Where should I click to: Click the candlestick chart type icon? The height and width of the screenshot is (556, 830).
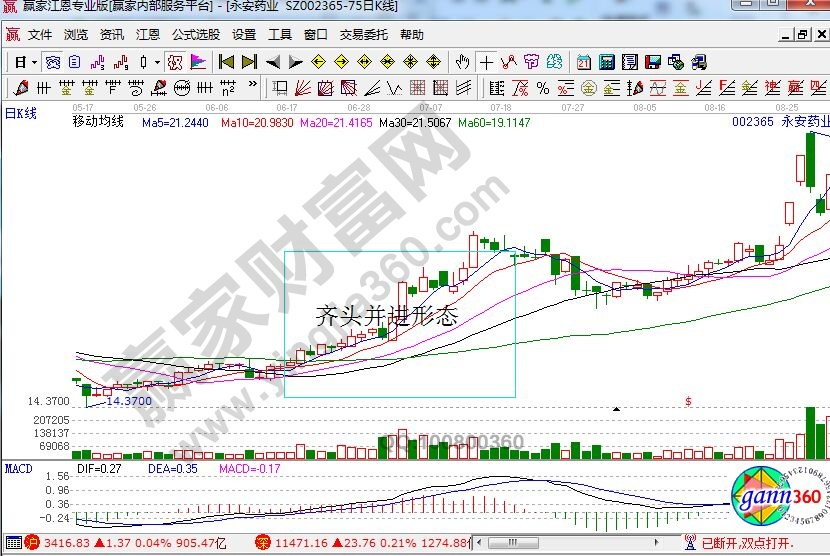click(x=141, y=62)
